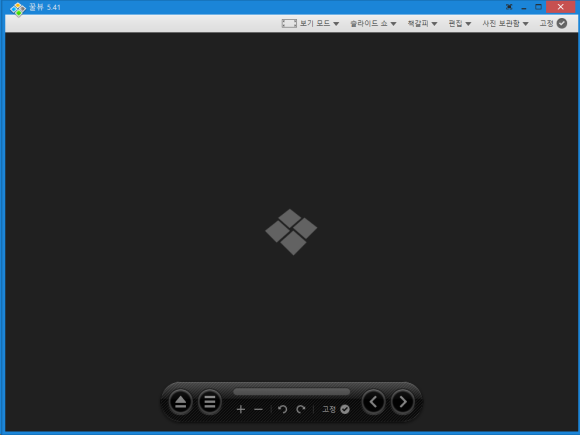Toggle 고정 check in bottom control bar
580x435 pixels.
tap(335, 409)
